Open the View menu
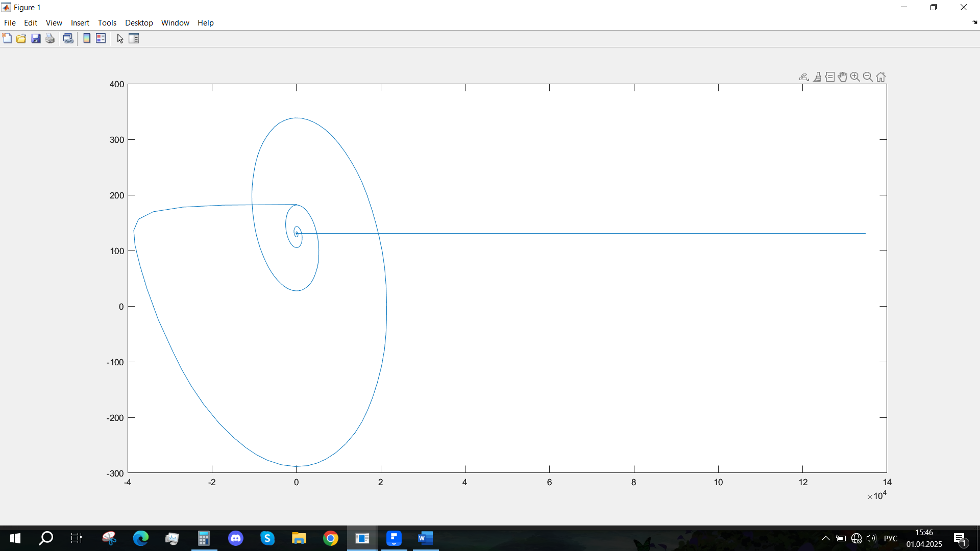Image resolution: width=980 pixels, height=551 pixels. [x=54, y=23]
